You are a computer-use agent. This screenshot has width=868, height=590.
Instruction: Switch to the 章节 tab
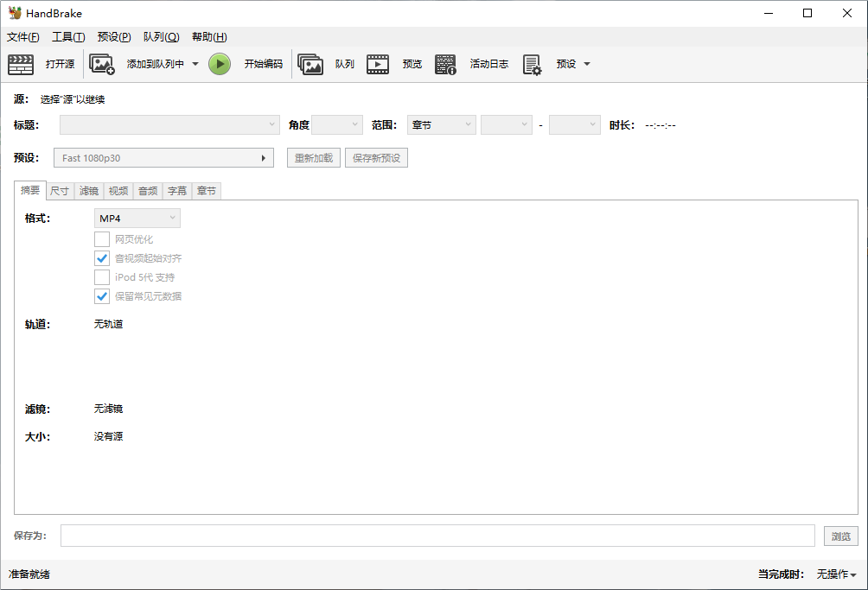207,191
